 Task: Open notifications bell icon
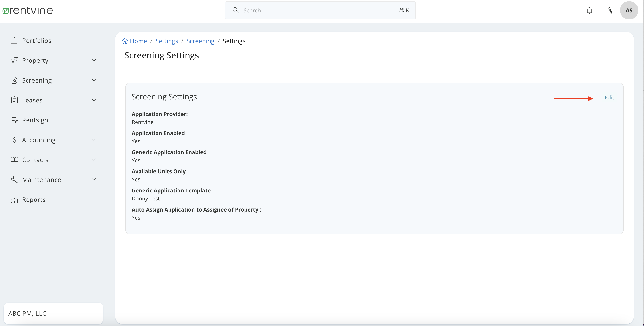[x=589, y=10]
